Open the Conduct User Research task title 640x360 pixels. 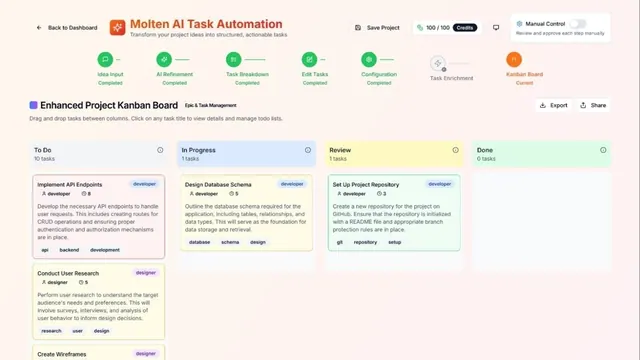pyautogui.click(x=68, y=273)
